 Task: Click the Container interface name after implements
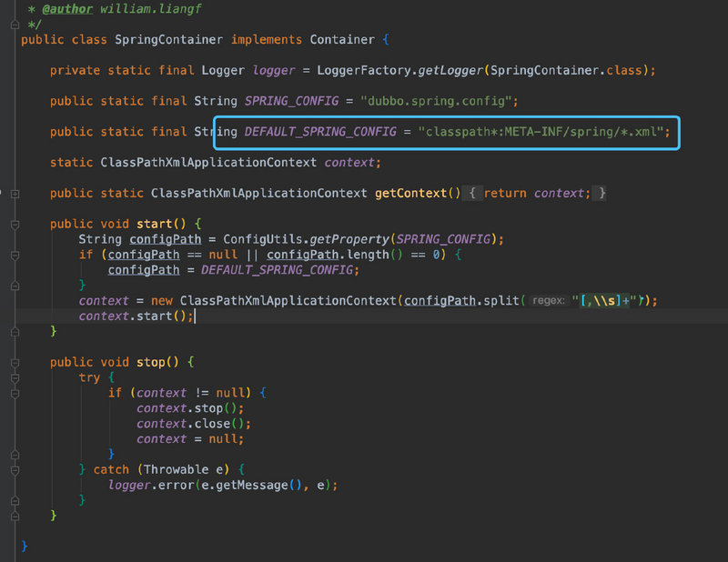(x=342, y=39)
